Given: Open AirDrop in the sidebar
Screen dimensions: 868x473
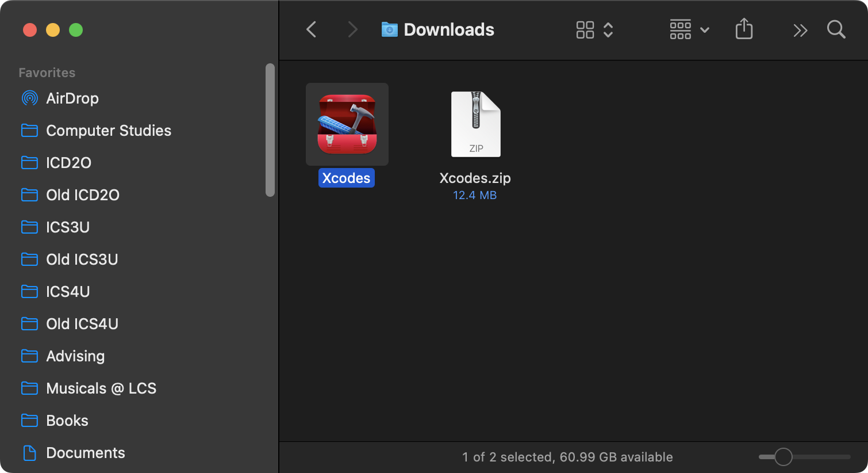Looking at the screenshot, I should [x=72, y=98].
